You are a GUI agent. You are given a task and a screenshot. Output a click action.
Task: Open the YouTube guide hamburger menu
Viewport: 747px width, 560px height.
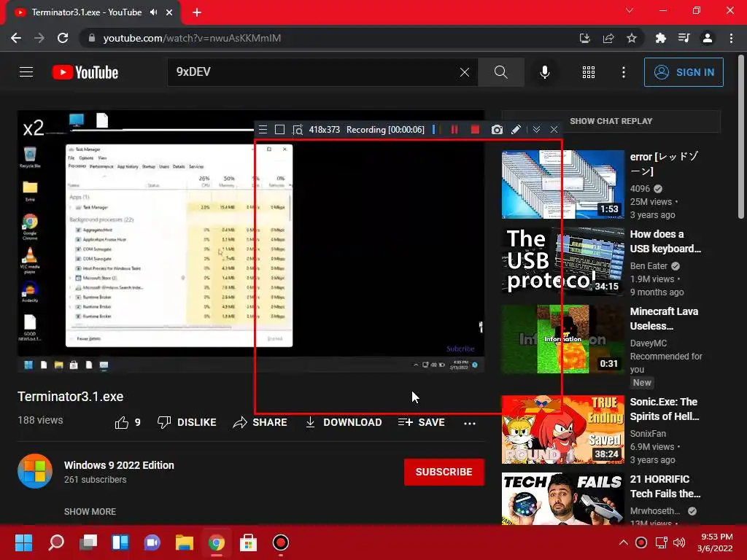coord(26,72)
